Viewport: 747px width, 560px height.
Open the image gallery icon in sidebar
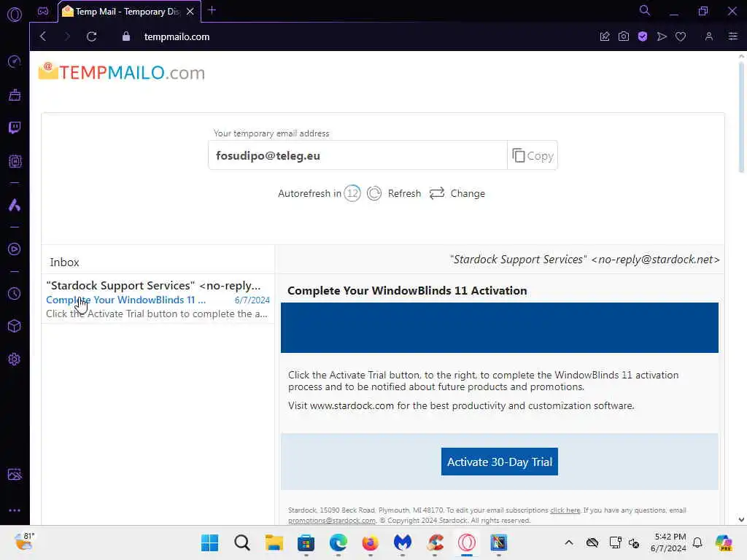[x=15, y=474]
